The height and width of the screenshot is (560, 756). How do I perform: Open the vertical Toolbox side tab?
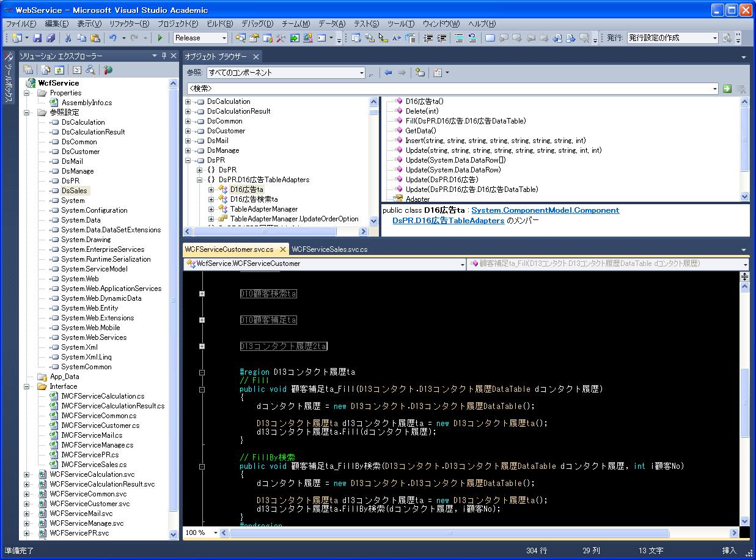pos(9,77)
